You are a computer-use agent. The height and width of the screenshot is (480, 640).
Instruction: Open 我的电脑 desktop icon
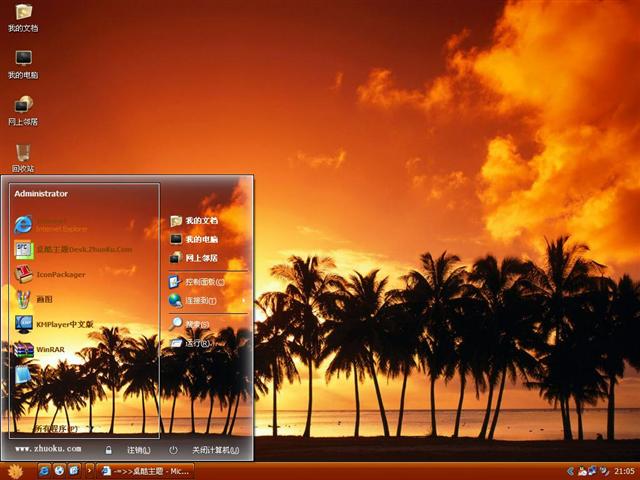pos(23,61)
